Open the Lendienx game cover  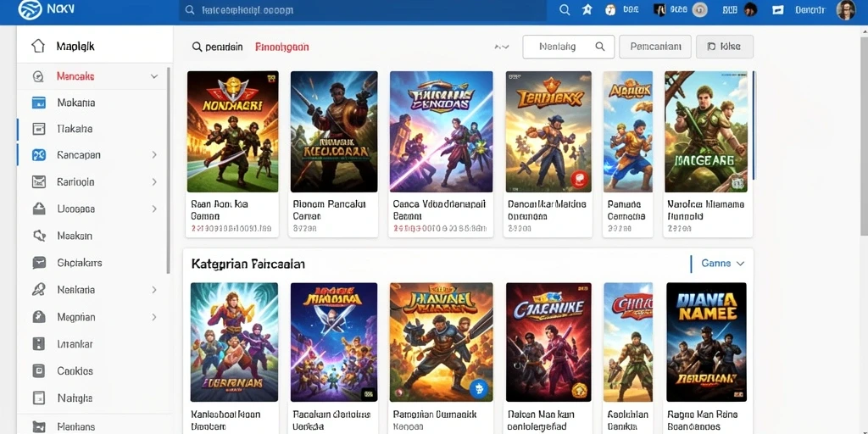click(x=548, y=131)
